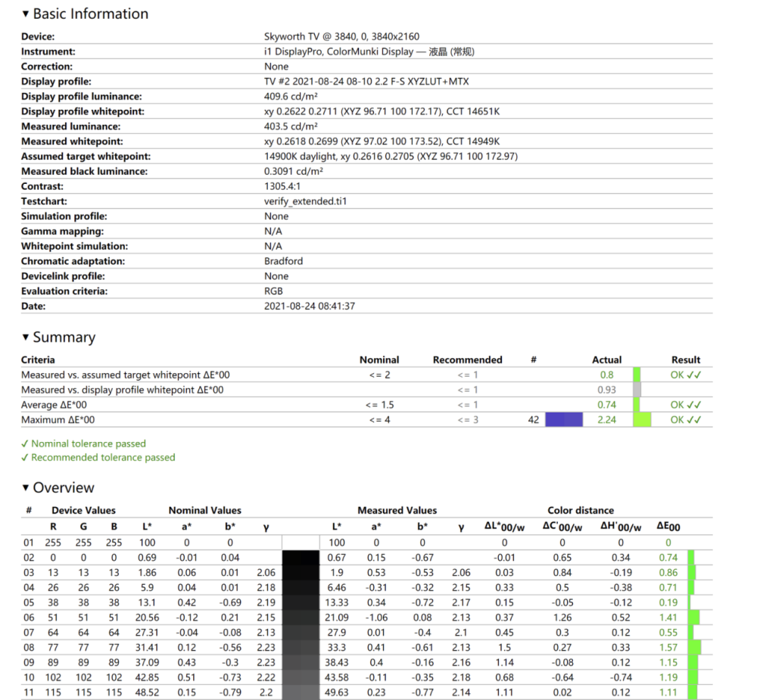Click the ΔE00 value '0.86' in row 03
This screenshot has height=700, width=757.
668,573
